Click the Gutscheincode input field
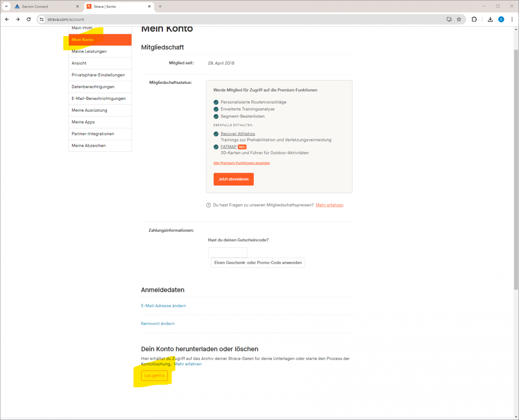519x420 pixels. pyautogui.click(x=227, y=252)
